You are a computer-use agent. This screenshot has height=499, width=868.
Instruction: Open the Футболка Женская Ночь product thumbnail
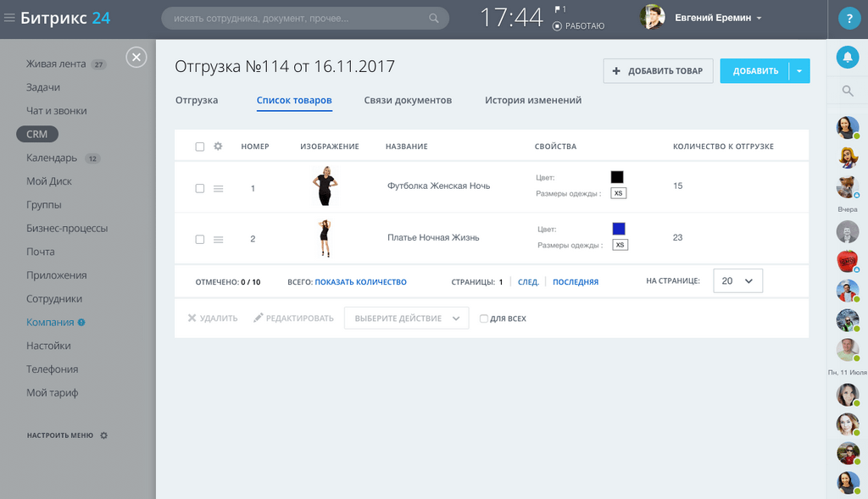tap(325, 186)
